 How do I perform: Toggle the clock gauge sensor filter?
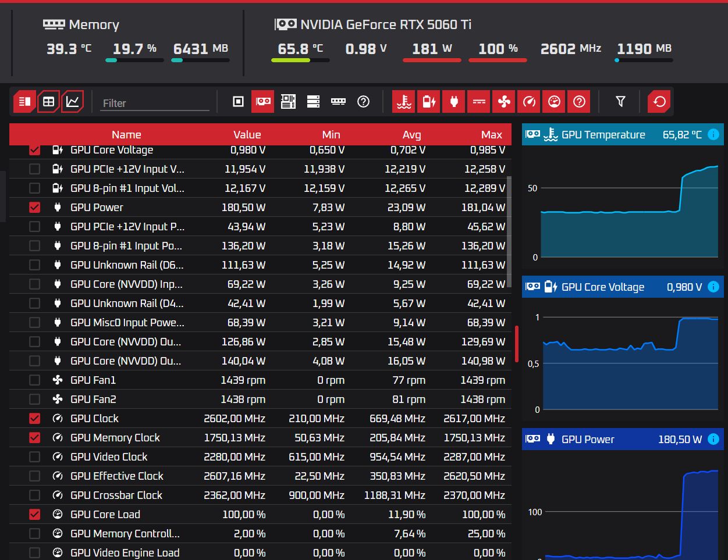529,102
